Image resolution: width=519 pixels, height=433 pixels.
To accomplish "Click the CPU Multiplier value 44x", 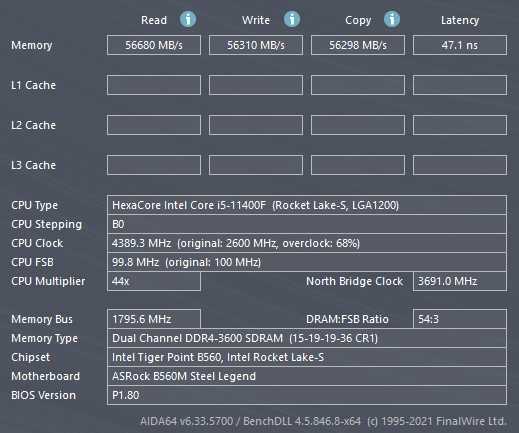I will (154, 281).
